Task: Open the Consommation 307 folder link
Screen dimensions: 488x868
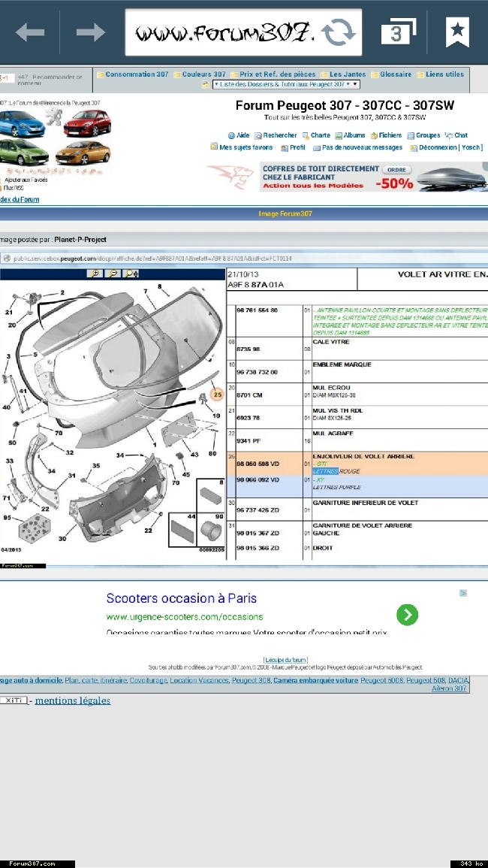Action: pos(132,74)
